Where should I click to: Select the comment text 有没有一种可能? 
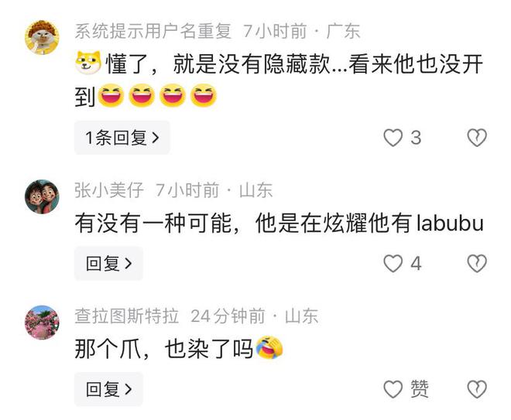153,224
